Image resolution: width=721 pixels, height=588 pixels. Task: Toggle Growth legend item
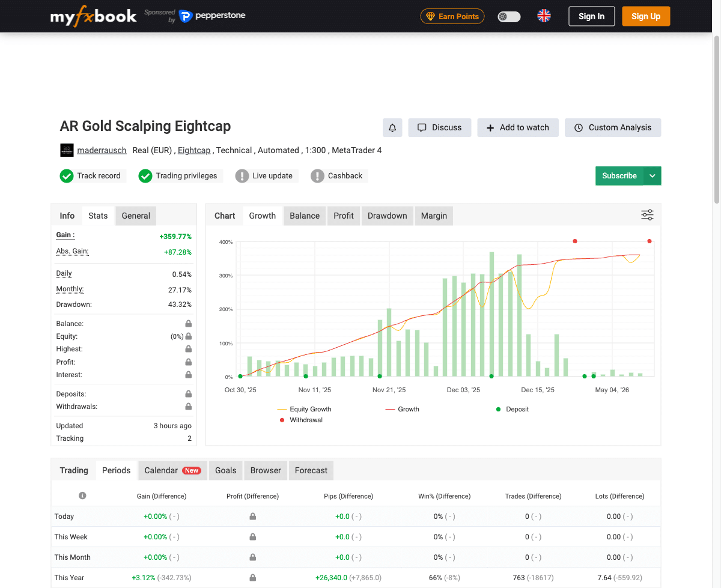402,409
